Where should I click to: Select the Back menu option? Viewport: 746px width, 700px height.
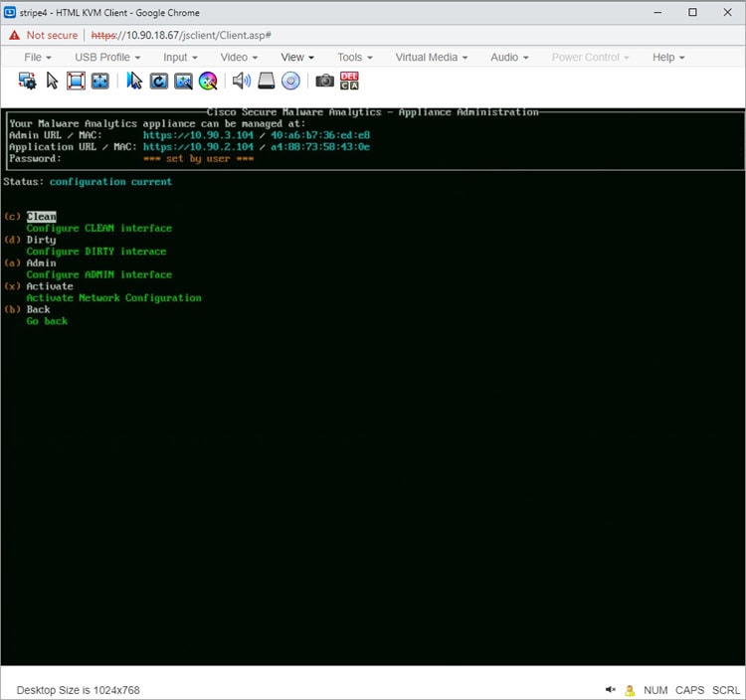[x=38, y=309]
